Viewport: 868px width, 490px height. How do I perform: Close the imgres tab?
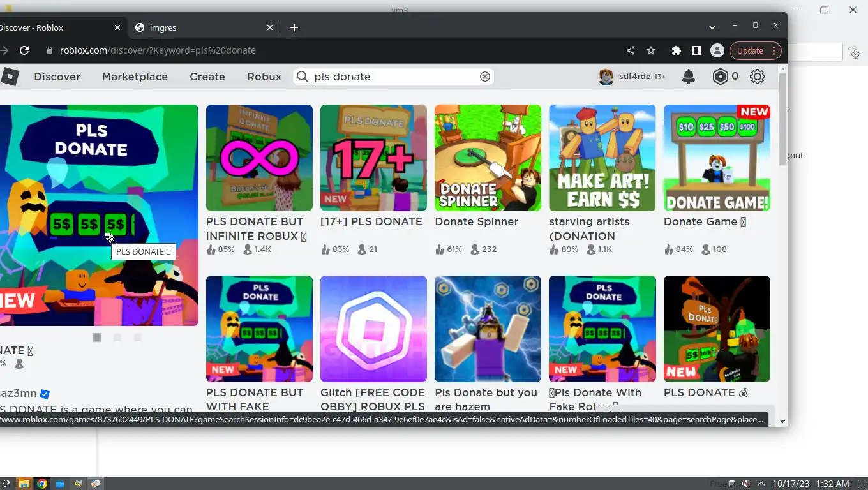(x=270, y=27)
